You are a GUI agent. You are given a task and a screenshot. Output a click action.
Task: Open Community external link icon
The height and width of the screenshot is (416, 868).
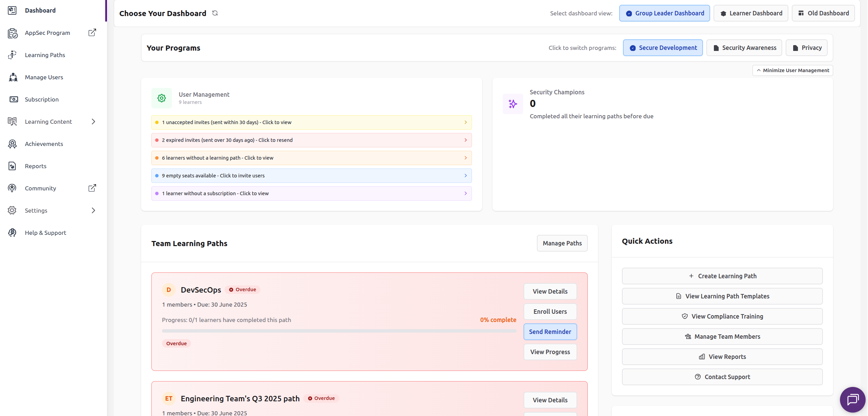(x=92, y=188)
